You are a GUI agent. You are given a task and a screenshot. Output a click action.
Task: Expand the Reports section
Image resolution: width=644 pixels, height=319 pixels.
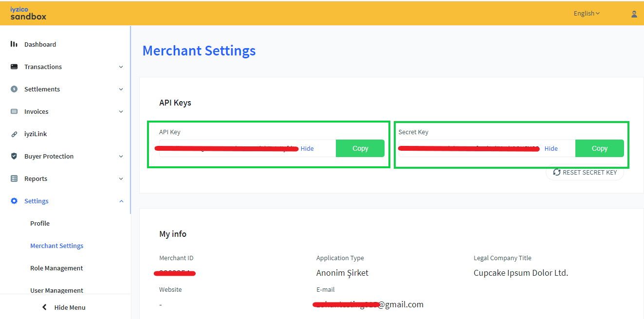[121, 178]
